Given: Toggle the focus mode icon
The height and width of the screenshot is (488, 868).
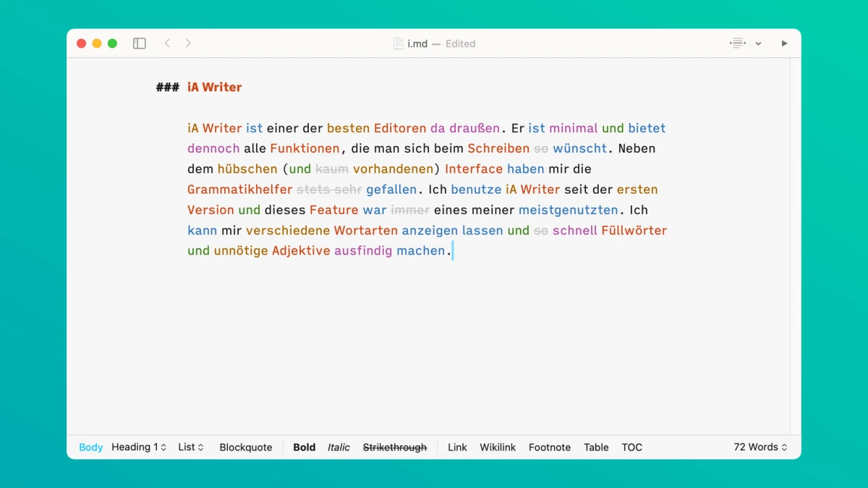Looking at the screenshot, I should (737, 43).
